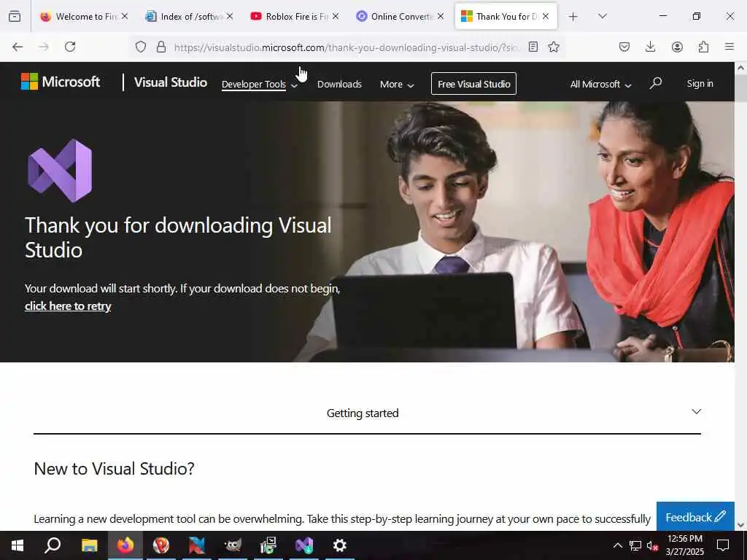Open the network tray icon
Image resolution: width=747 pixels, height=560 pixels.
coord(635,545)
